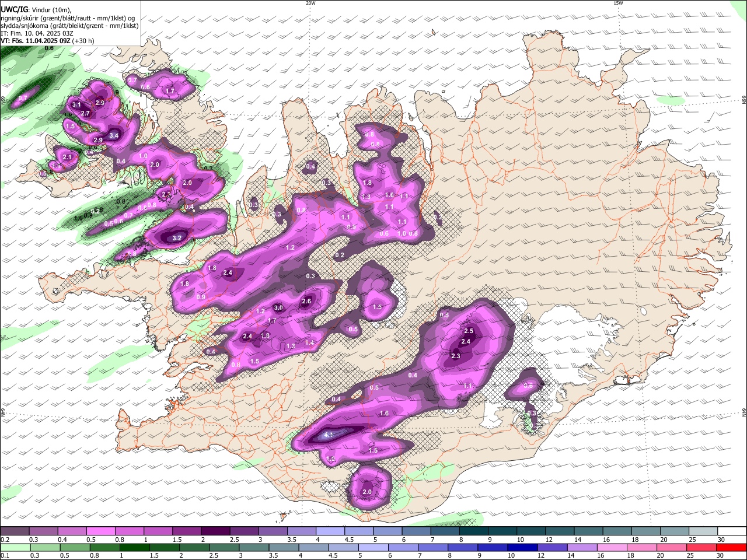Click the 2.6 snowfall value on the map
This screenshot has height=560, width=747.
(306, 302)
